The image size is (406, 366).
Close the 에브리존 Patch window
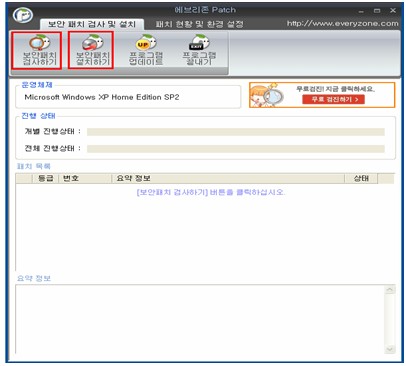[393, 11]
